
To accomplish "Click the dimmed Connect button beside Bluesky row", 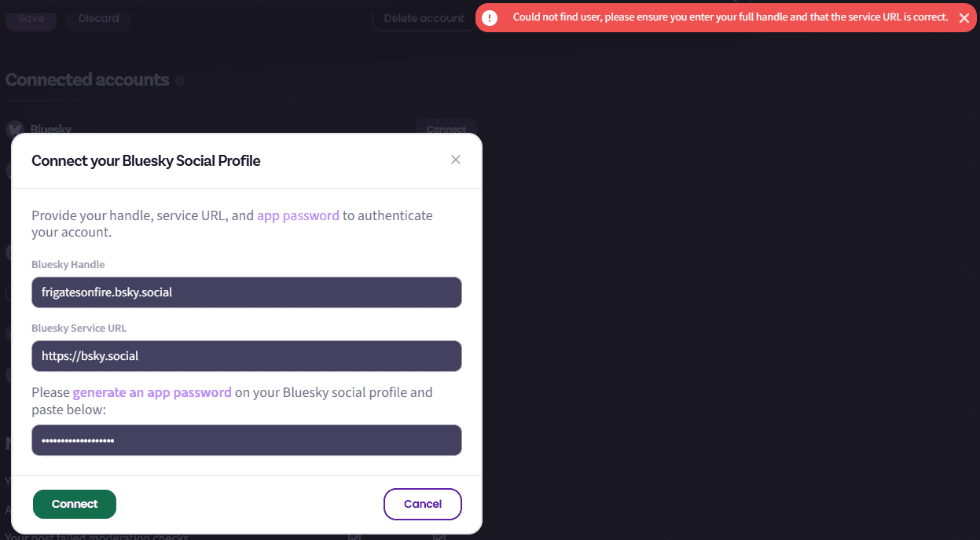I will click(446, 129).
